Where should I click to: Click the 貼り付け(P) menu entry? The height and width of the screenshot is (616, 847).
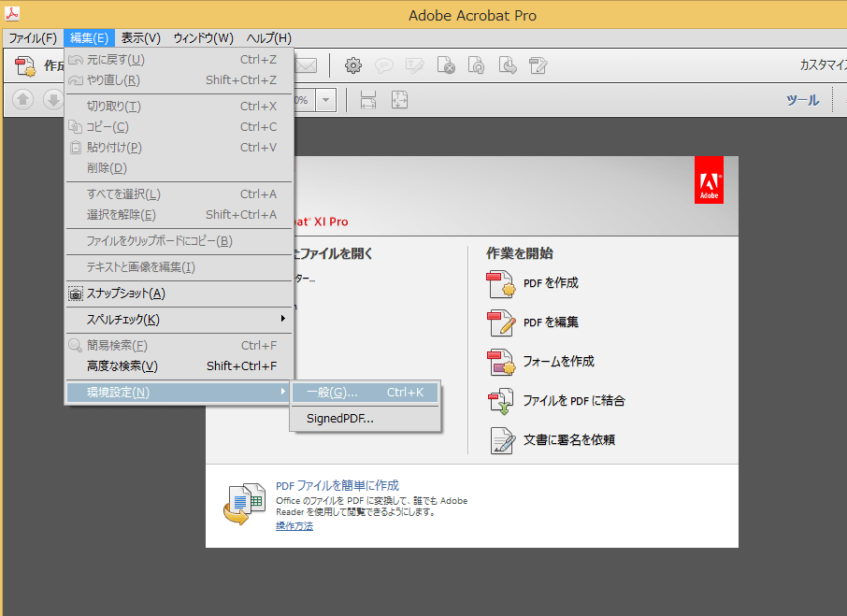179,148
